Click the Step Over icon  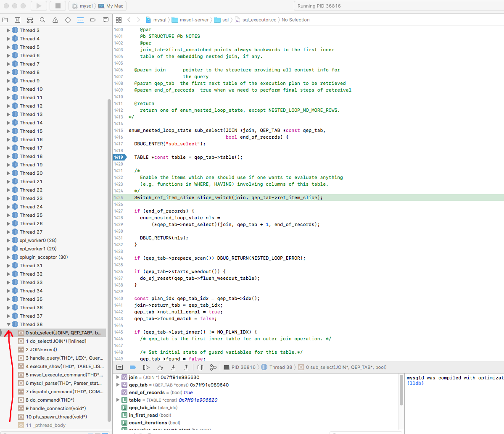(x=160, y=367)
